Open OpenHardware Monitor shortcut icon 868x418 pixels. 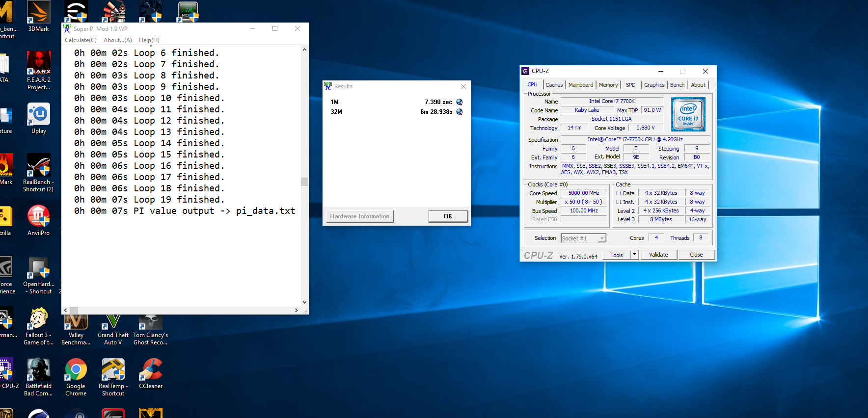[x=38, y=275]
